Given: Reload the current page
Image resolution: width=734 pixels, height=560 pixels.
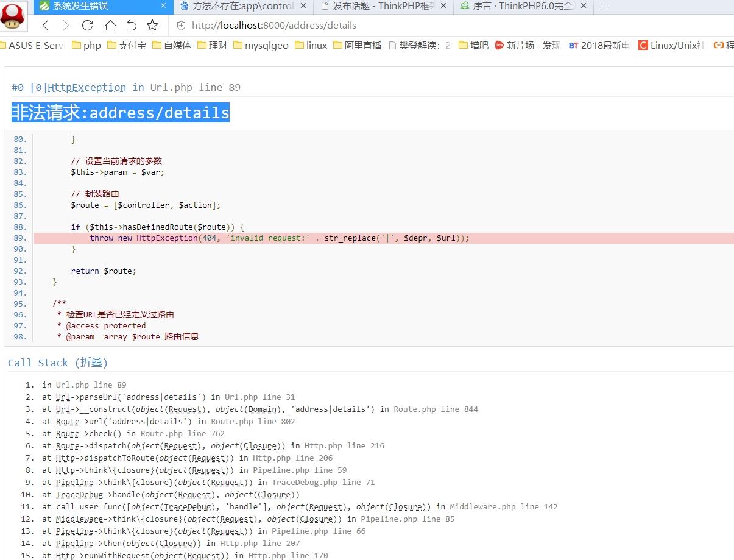Looking at the screenshot, I should (87, 26).
